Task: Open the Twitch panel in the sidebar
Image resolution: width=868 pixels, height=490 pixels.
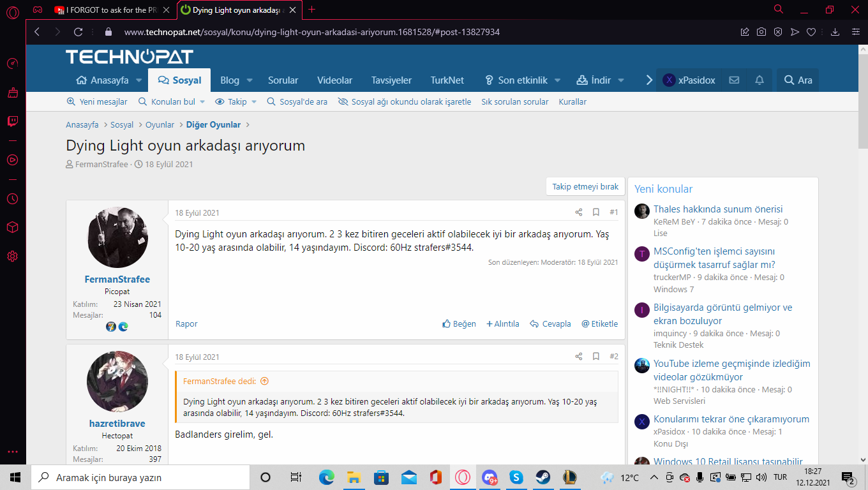Action: pos(13,121)
